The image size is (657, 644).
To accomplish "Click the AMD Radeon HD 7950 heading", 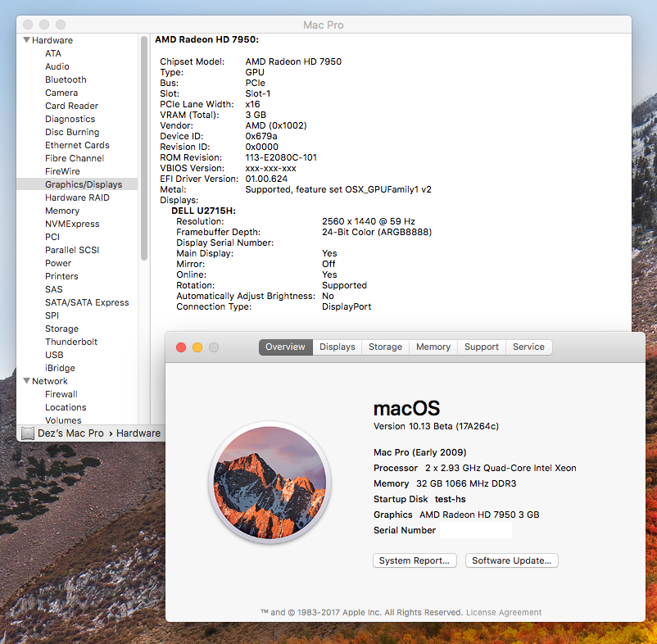I will [x=207, y=39].
